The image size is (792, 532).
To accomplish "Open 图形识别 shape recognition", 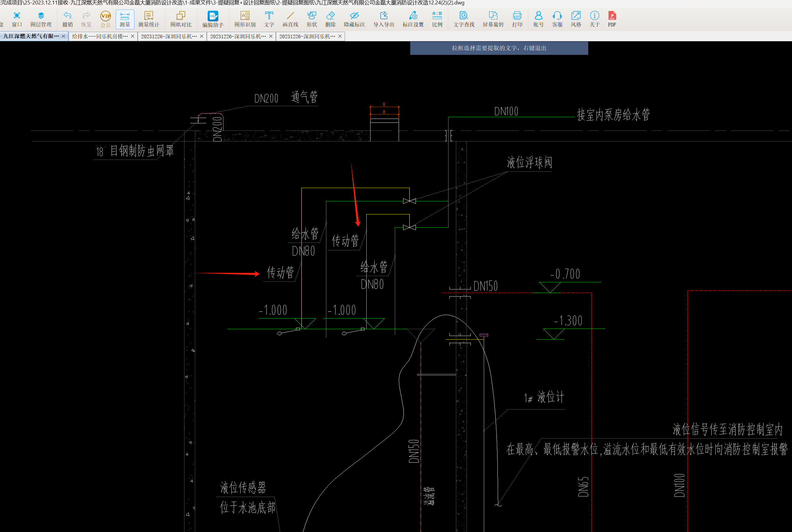I will (x=245, y=19).
